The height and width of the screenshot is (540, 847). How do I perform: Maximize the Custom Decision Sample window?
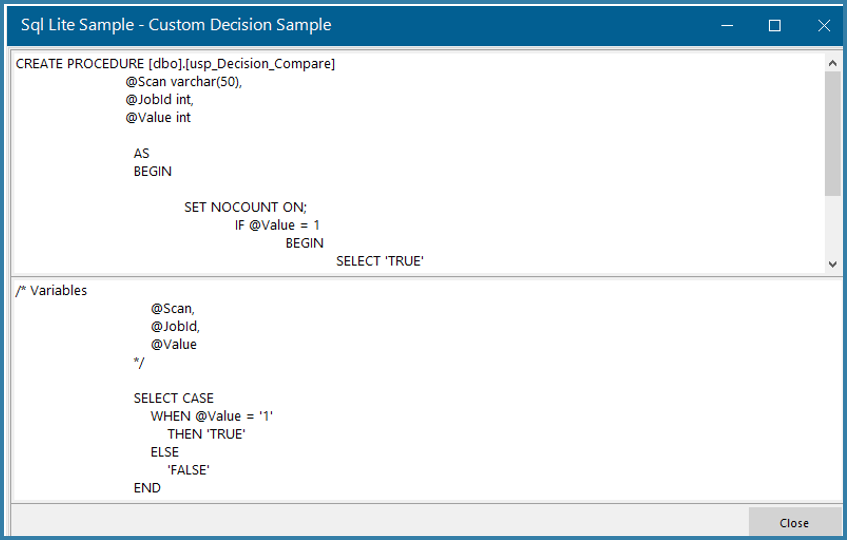pyautogui.click(x=774, y=25)
